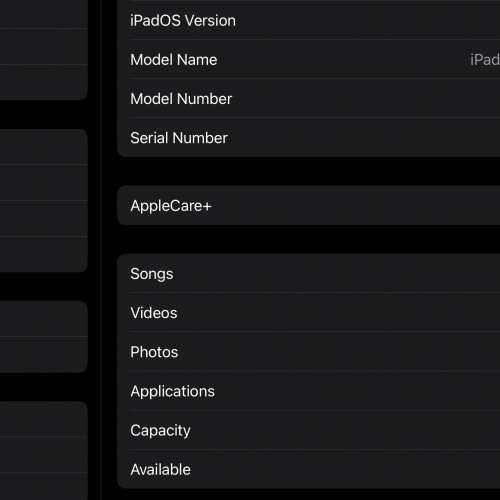The height and width of the screenshot is (500, 500).
Task: Select the sidebar row beside Available
Action: point(44,455)
